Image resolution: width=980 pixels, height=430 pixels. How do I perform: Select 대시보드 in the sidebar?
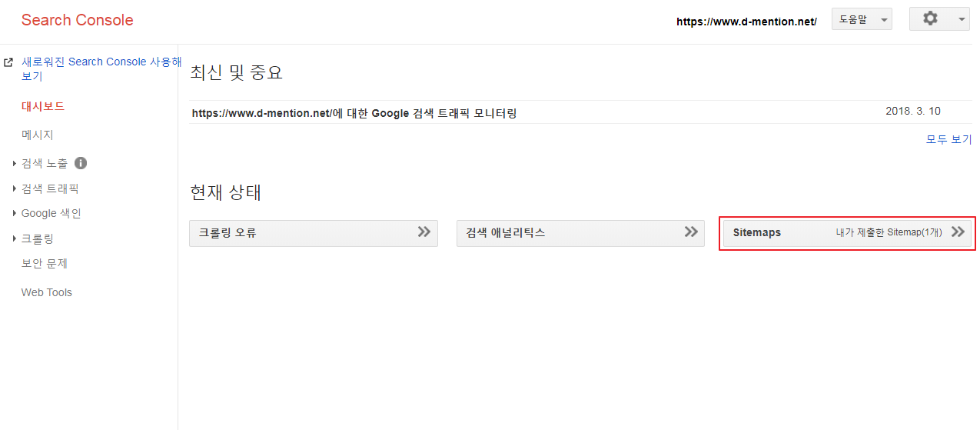[43, 106]
